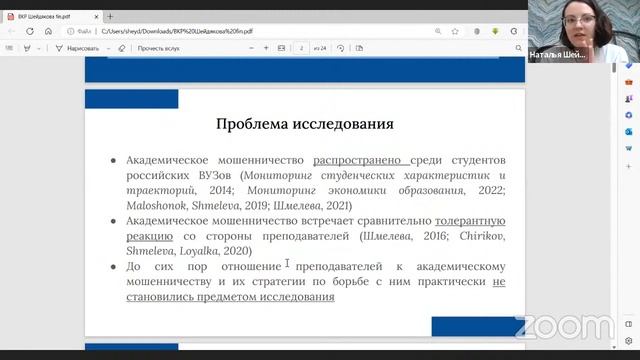Reload the page with the refresh icon

coord(30,31)
